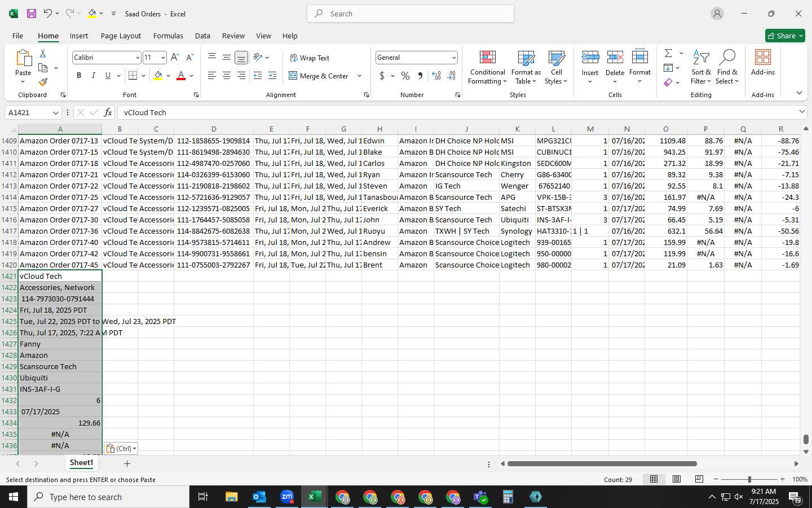Image resolution: width=812 pixels, height=508 pixels.
Task: Click Increase Decimal icon
Action: pos(436,76)
